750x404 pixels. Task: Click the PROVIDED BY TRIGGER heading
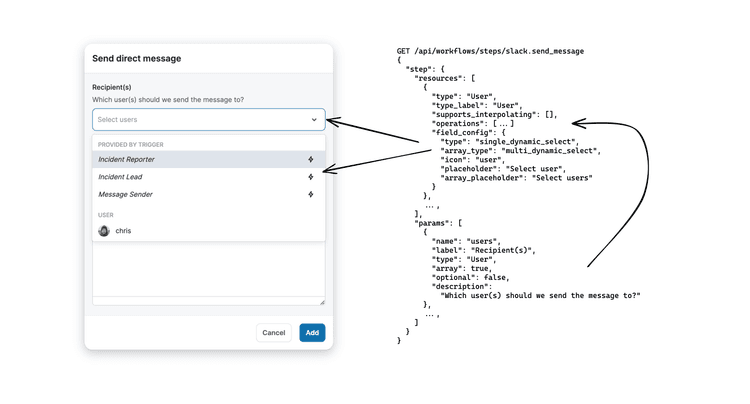point(131,144)
